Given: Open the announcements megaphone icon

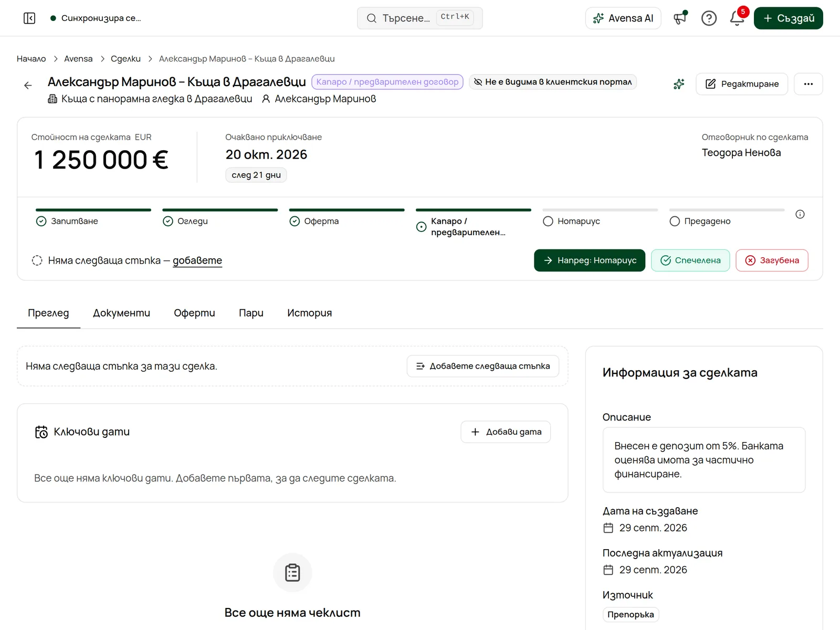Looking at the screenshot, I should pos(680,18).
